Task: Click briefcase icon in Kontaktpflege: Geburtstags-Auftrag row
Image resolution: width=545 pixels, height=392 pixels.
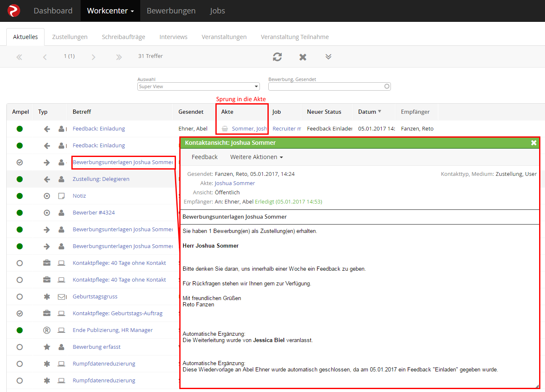Action: tap(47, 314)
